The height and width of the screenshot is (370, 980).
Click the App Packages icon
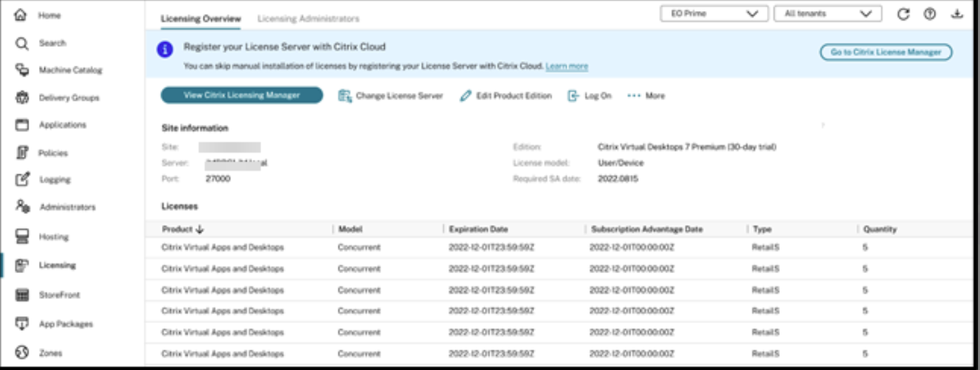pos(22,324)
